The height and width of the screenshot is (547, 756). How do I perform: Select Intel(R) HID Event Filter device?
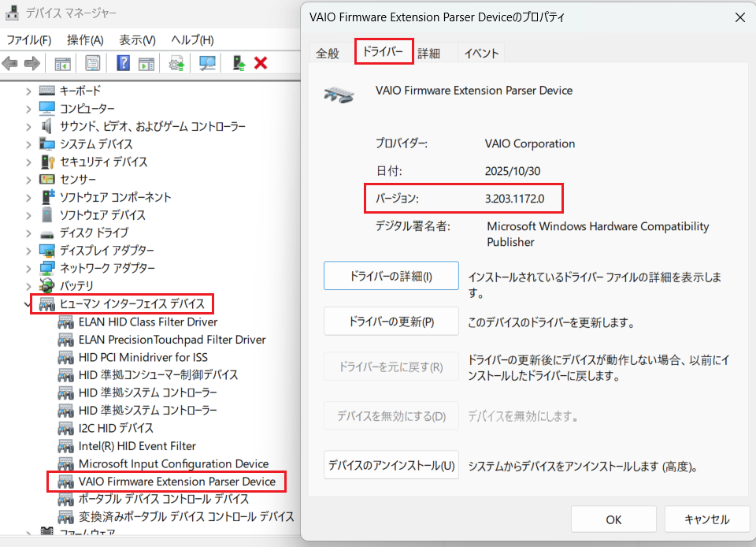pyautogui.click(x=137, y=446)
